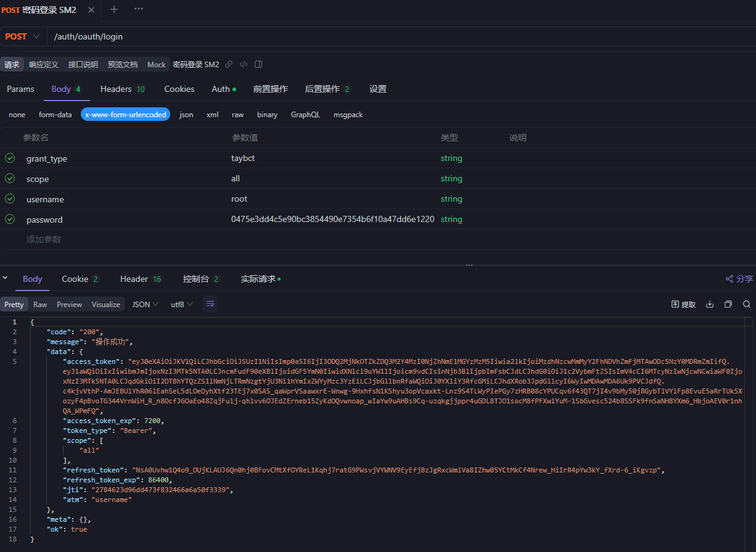756x552 pixels.
Task: Select Visualize response view
Action: click(x=106, y=304)
